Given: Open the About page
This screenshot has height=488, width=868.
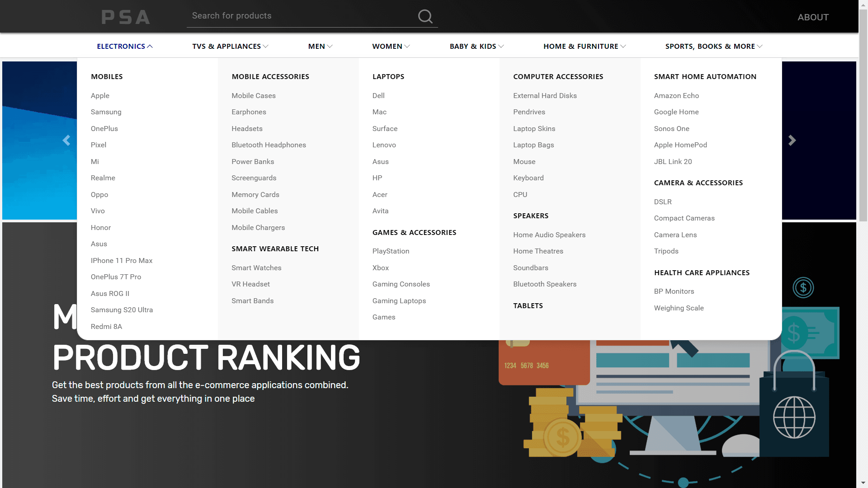Looking at the screenshot, I should pos(813,17).
